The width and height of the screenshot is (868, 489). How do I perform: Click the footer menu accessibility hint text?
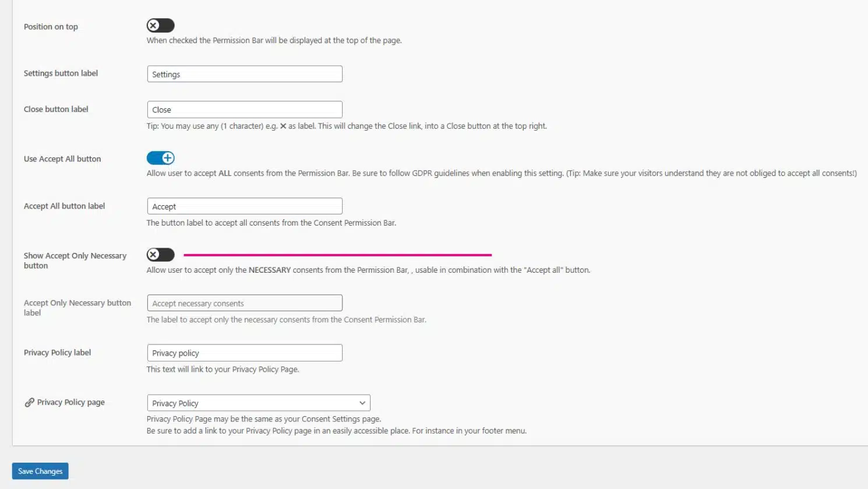coord(337,431)
